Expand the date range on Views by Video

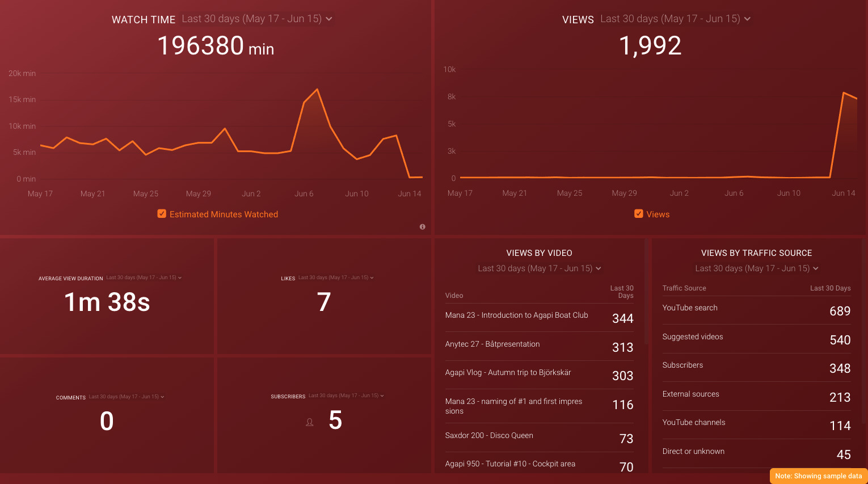[x=539, y=268]
